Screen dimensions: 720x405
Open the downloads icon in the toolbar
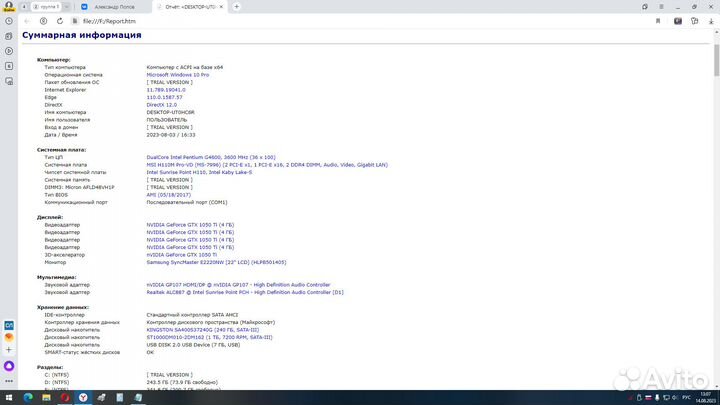709,20
